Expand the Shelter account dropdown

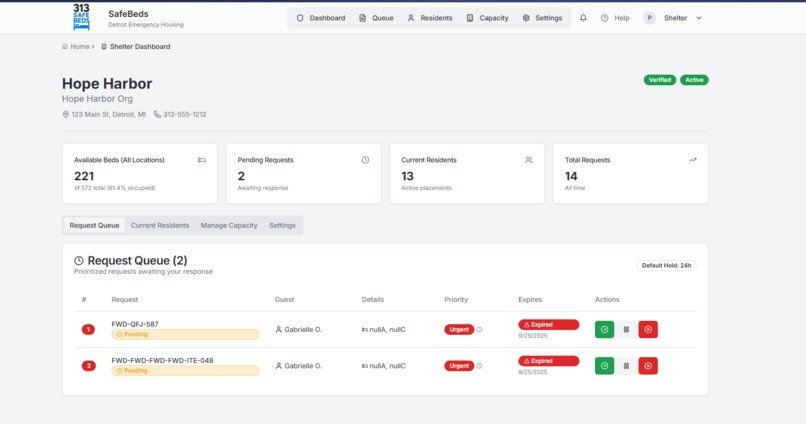pos(683,18)
